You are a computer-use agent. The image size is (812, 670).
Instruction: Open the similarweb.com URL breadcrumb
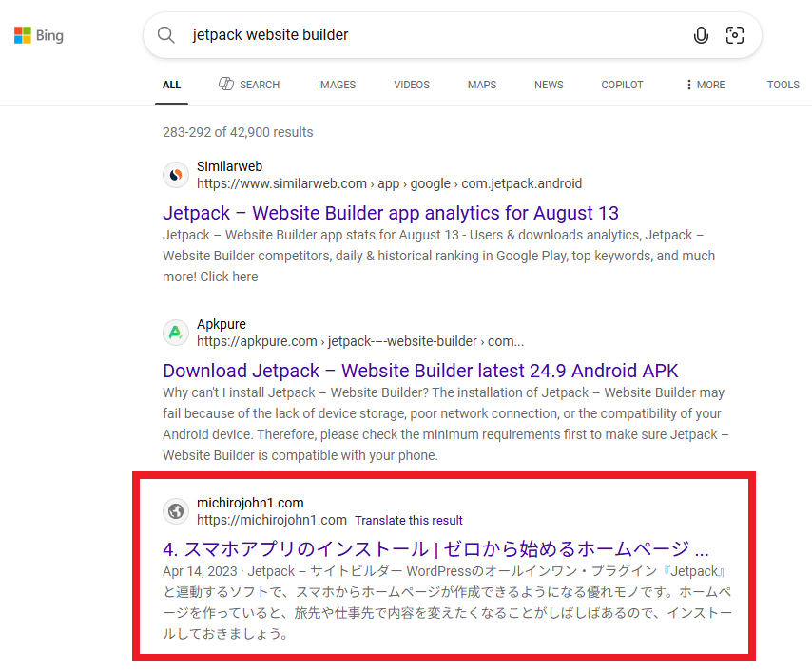[x=390, y=183]
